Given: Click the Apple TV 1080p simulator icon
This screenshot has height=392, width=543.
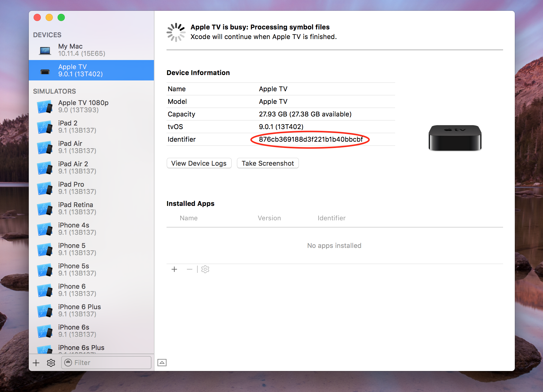Looking at the screenshot, I should click(x=45, y=107).
